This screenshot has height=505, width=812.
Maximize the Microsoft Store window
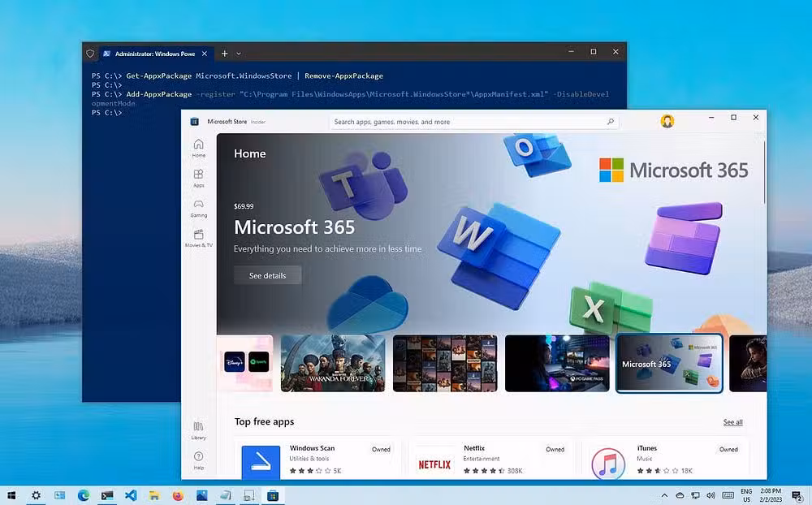coord(733,118)
